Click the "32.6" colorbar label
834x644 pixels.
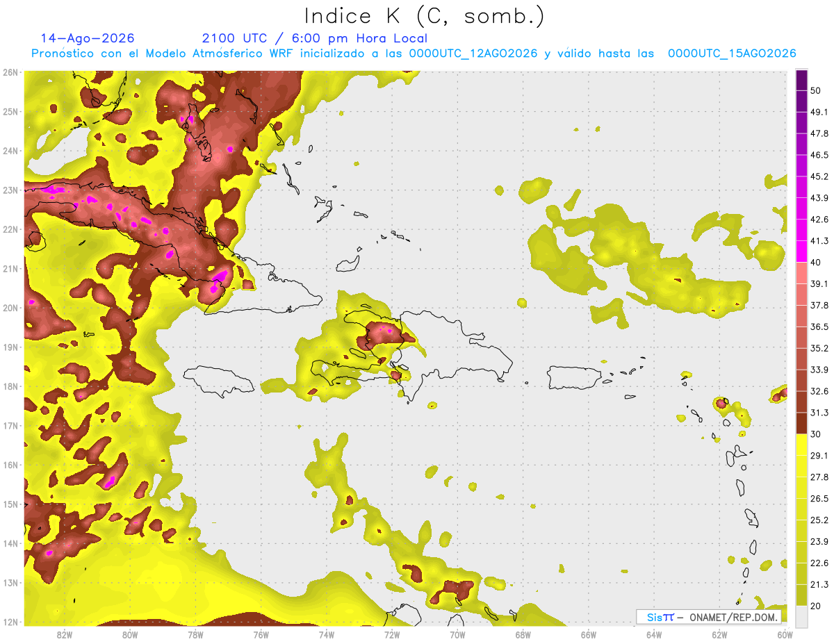click(x=819, y=391)
